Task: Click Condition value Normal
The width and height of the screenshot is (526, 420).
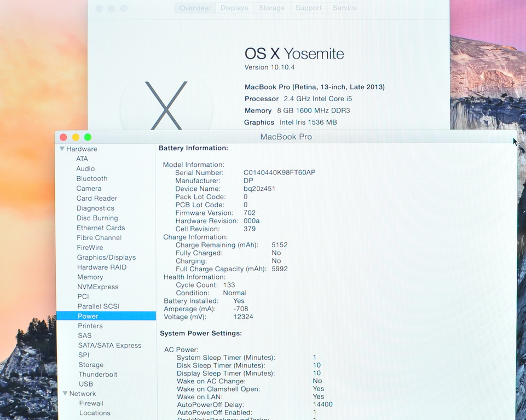Action: tap(234, 293)
